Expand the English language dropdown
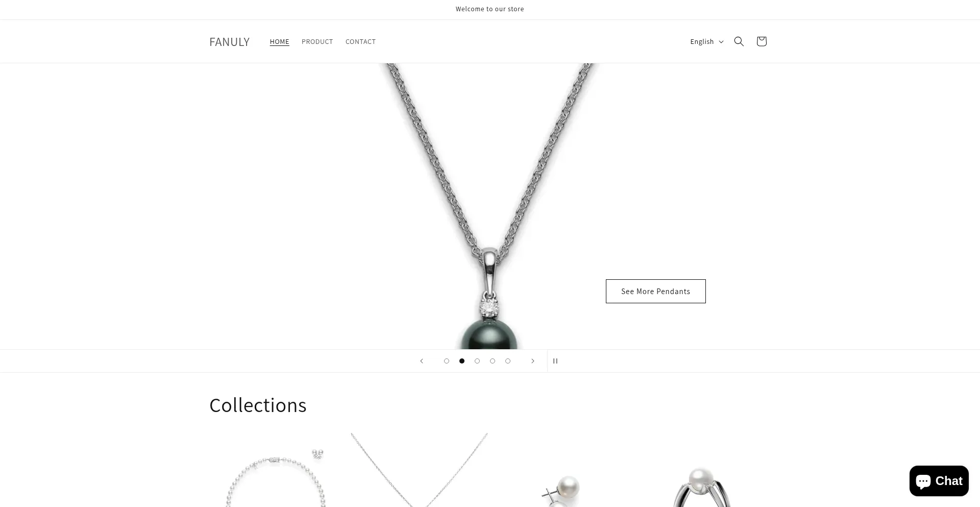The width and height of the screenshot is (980, 507). (707, 41)
